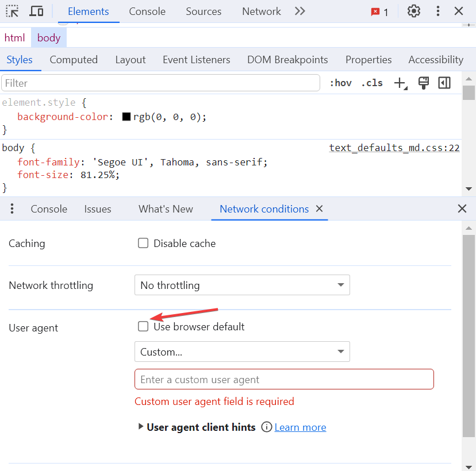Screen dimensions: 476x471
Task: Focus the styles Filter input
Action: (160, 83)
